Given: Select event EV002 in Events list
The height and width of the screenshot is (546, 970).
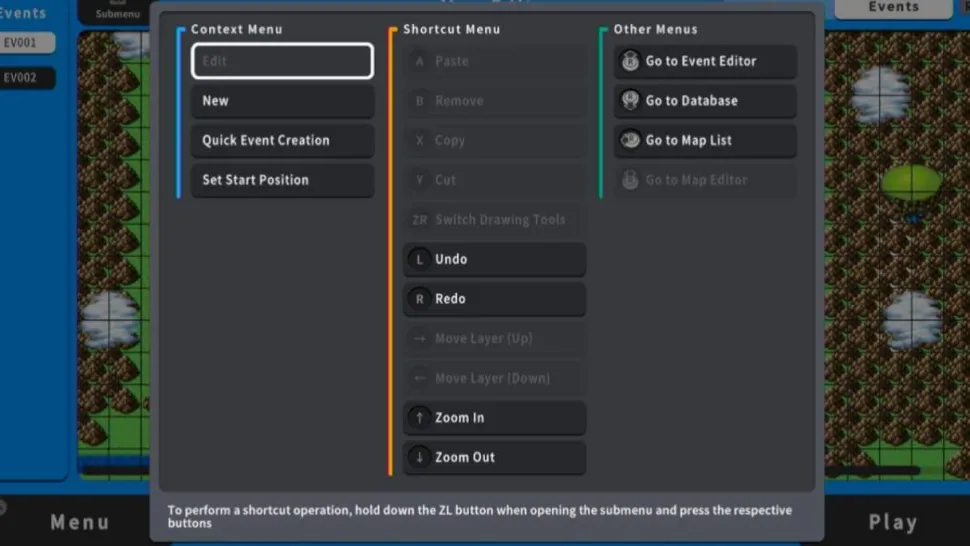Looking at the screenshot, I should (27, 78).
